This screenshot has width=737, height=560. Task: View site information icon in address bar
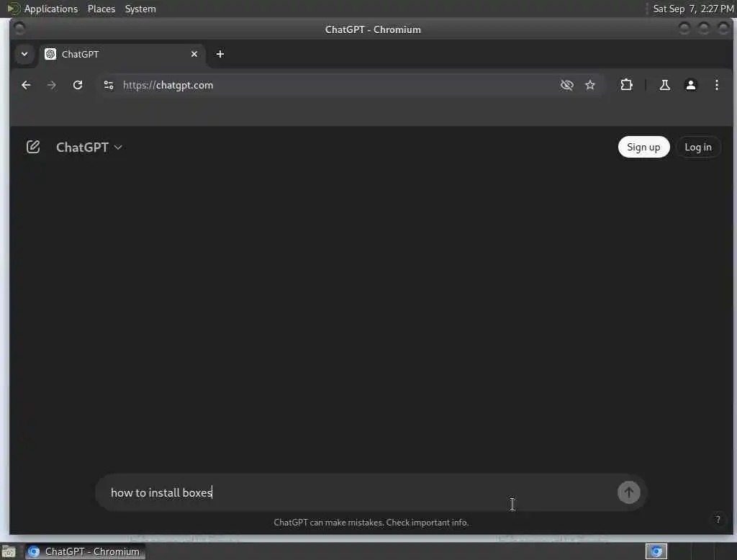[x=109, y=85]
